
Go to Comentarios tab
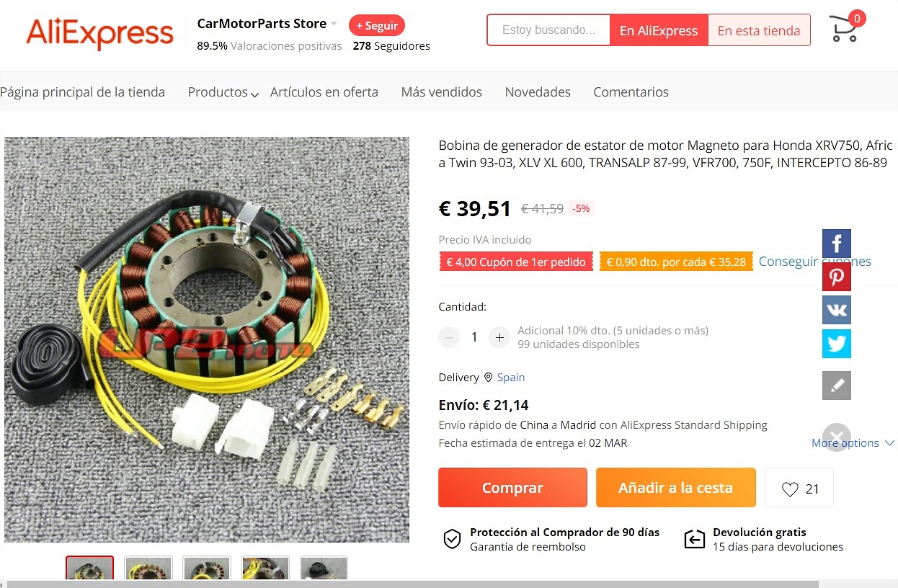[x=631, y=92]
